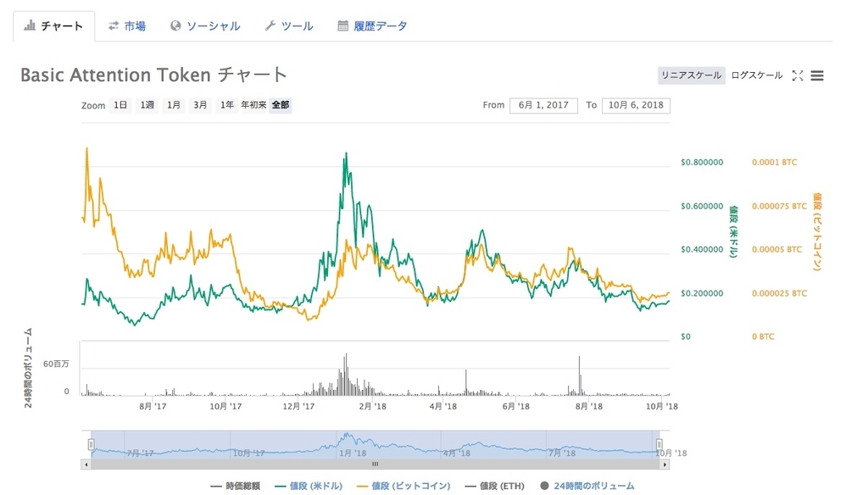Set zoom range to 1年
Viewport: 868px width, 495px height.
226,105
